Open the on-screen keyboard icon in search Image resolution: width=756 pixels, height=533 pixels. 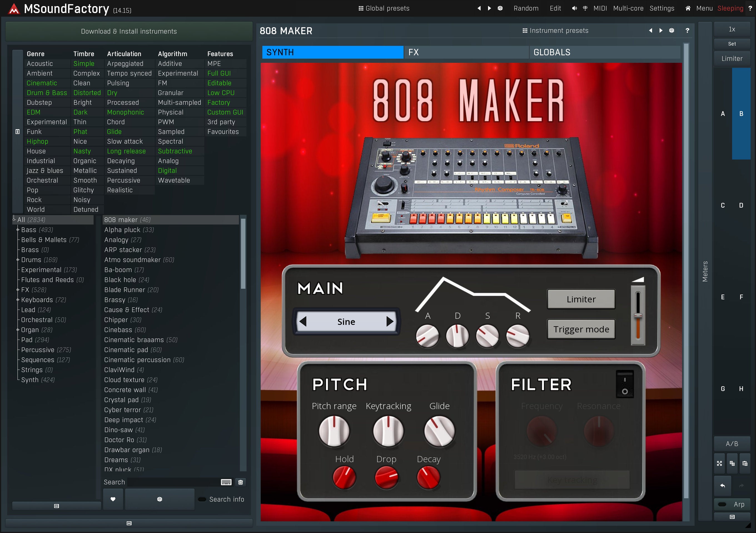coord(226,482)
